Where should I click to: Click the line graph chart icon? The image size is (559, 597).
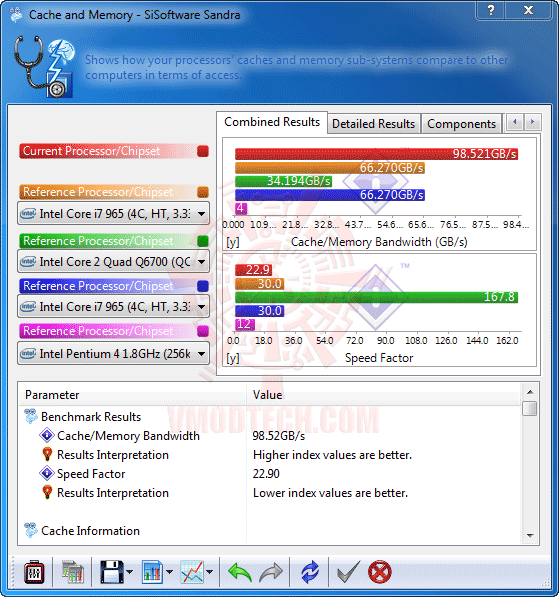point(192,572)
